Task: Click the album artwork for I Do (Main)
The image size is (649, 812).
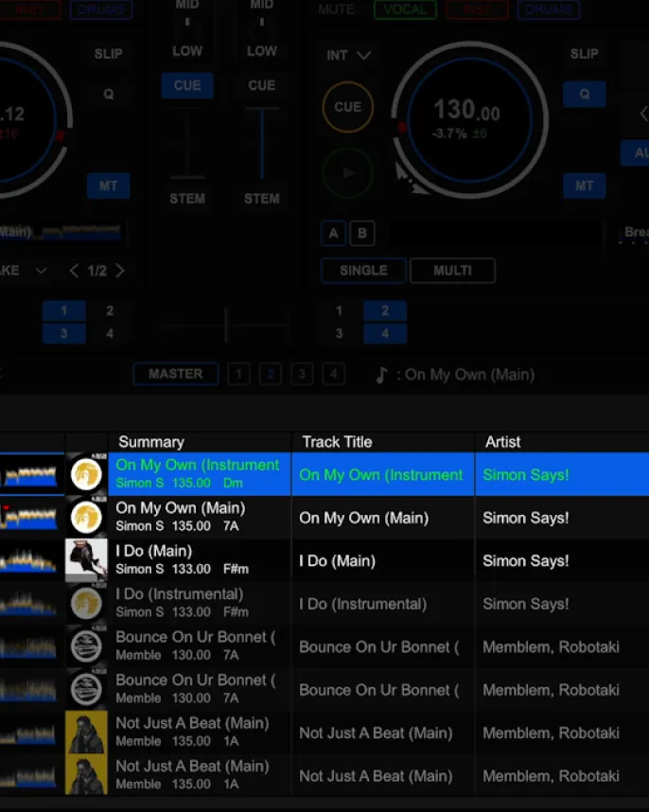Action: pos(86,560)
